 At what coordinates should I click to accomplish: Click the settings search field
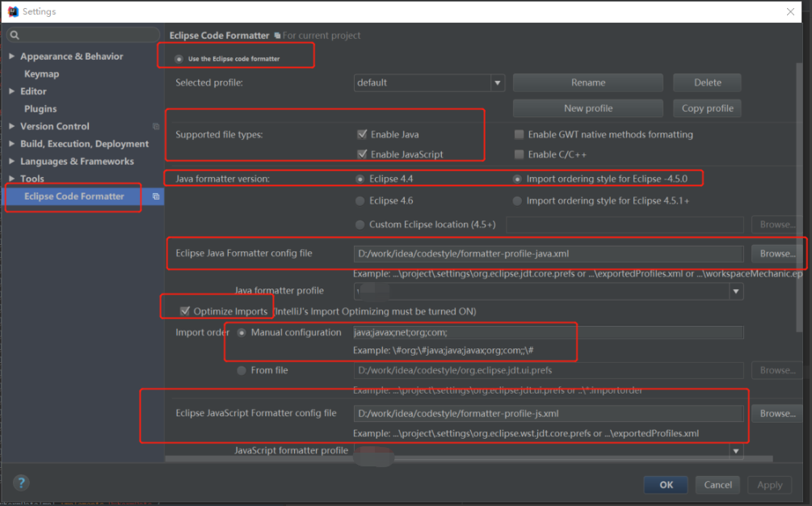pos(83,36)
